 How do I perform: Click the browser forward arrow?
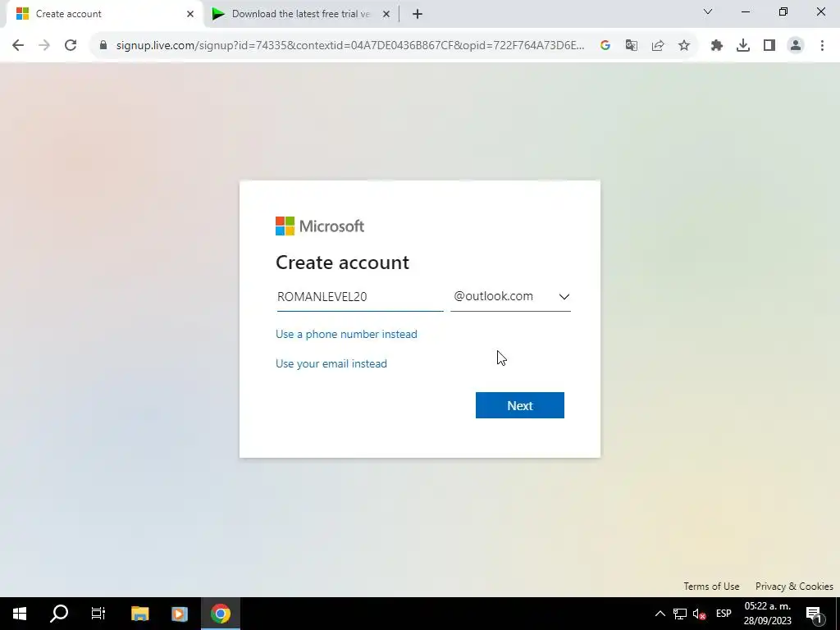coord(44,46)
